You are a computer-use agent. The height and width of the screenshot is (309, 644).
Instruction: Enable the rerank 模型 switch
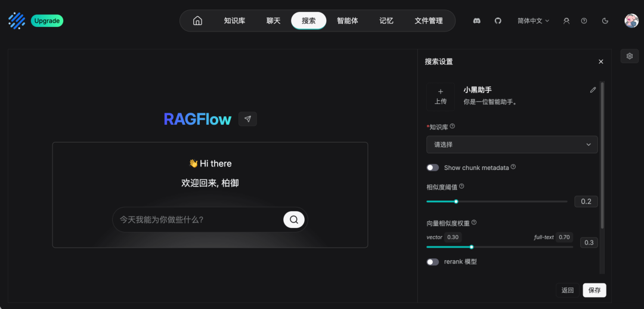point(432,262)
